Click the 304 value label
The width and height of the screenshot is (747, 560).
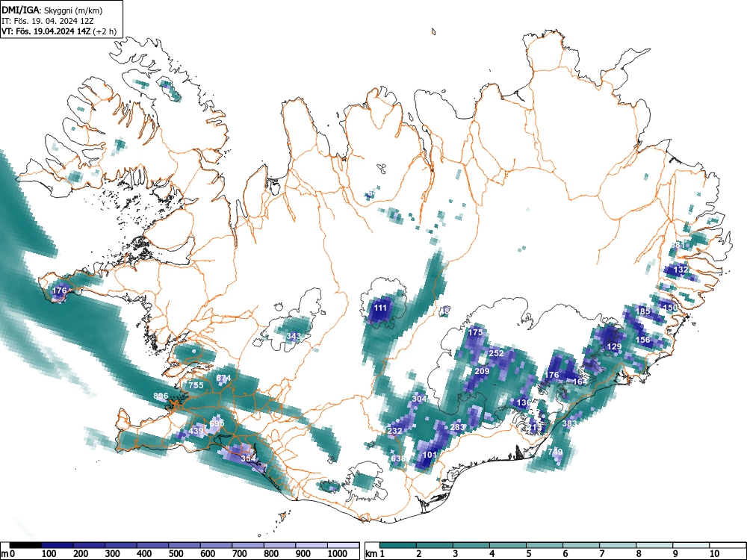(x=419, y=399)
